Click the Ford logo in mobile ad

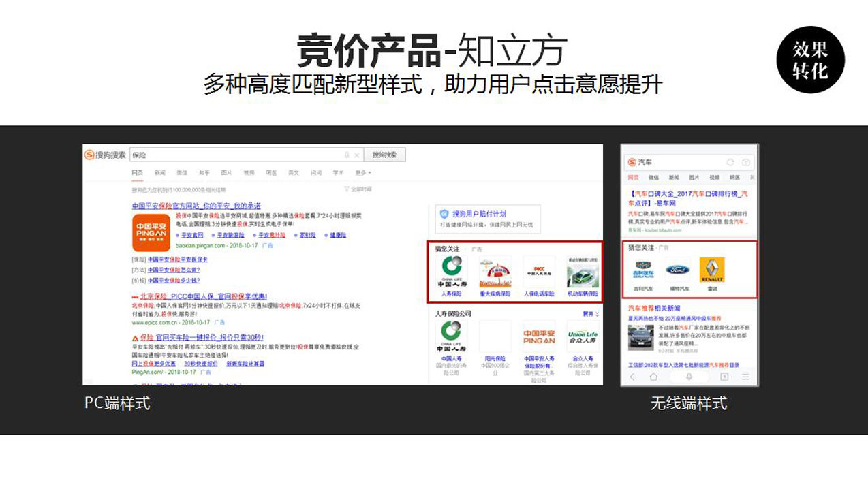pos(677,270)
